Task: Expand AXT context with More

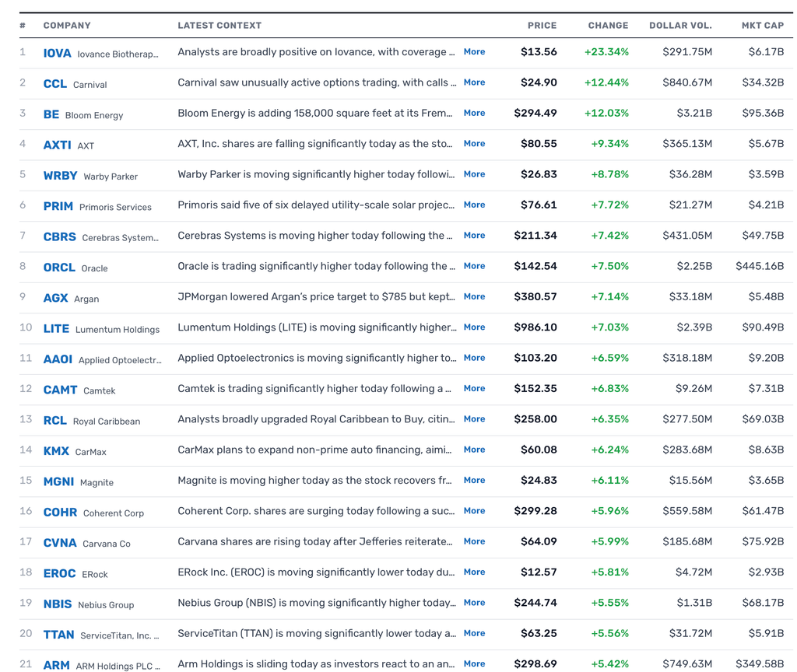Action: click(x=474, y=143)
